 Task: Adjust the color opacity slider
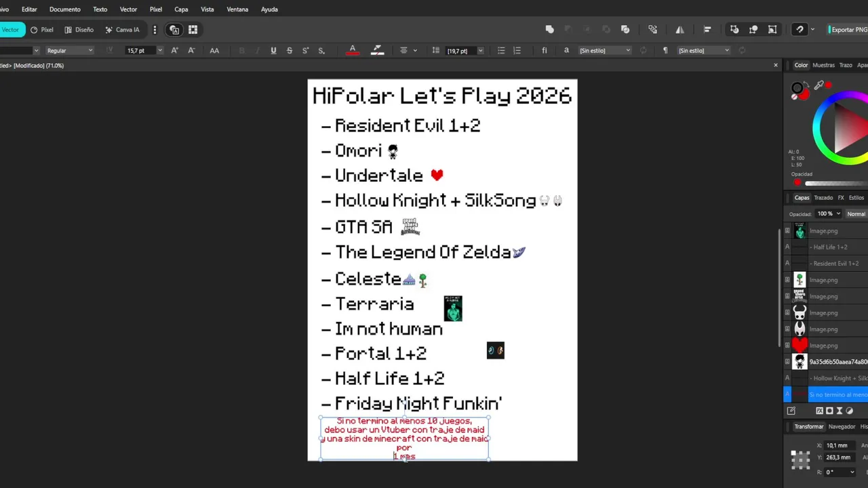(x=835, y=183)
